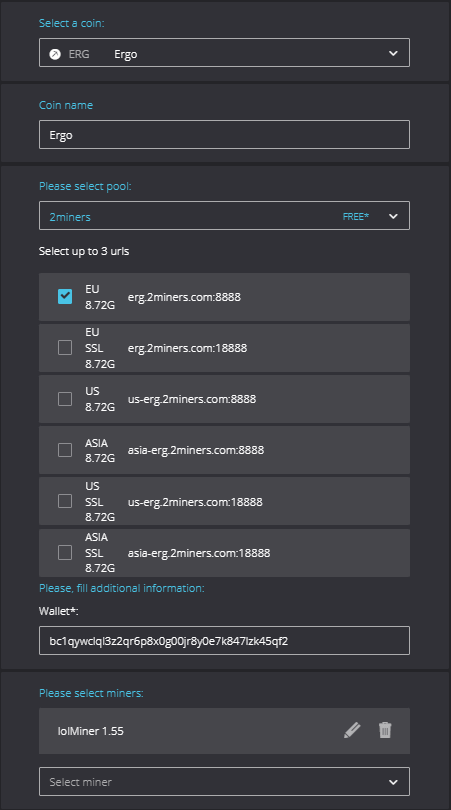Viewport: 451px width, 810px height.
Task: Focus the Coin name input field
Action: 224,134
